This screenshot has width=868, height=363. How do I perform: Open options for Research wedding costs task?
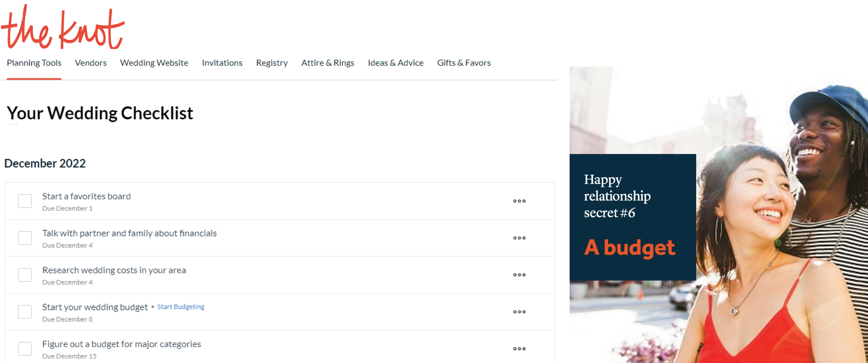tap(519, 275)
